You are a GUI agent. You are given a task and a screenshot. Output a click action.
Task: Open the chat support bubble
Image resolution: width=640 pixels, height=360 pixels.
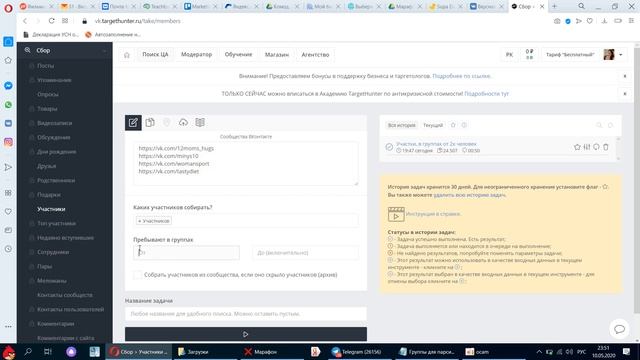click(619, 329)
